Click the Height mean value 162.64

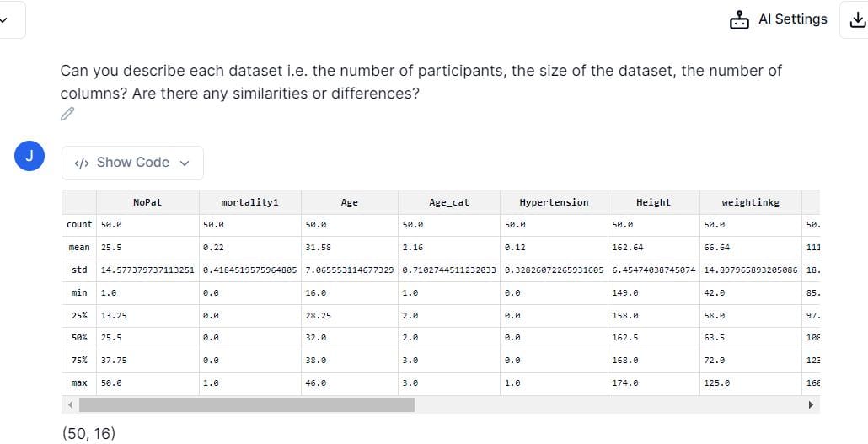628,248
